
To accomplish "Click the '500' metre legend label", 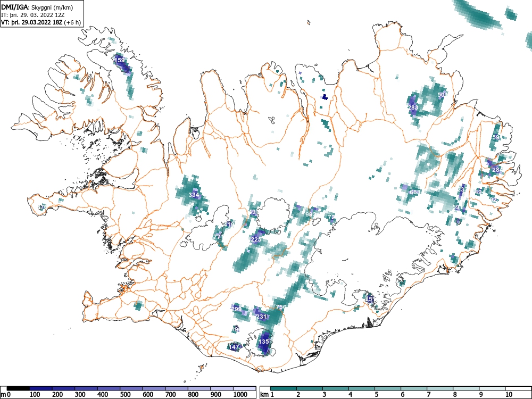I will pyautogui.click(x=125, y=395).
